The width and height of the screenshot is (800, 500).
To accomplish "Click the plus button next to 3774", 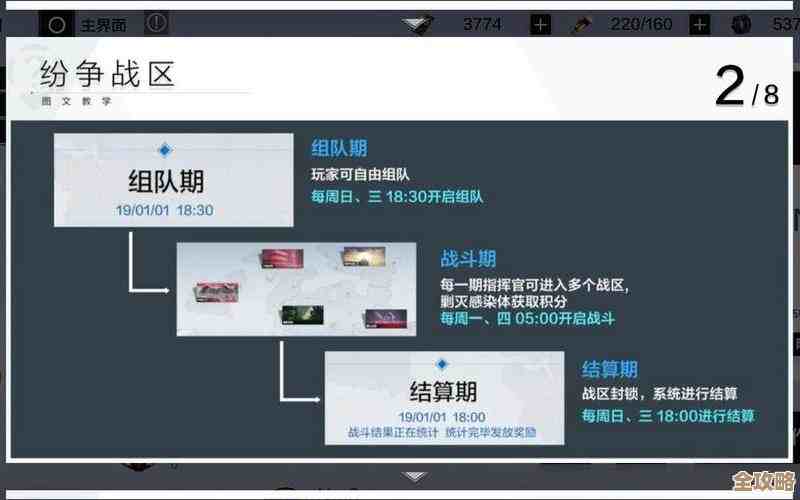I will (540, 24).
